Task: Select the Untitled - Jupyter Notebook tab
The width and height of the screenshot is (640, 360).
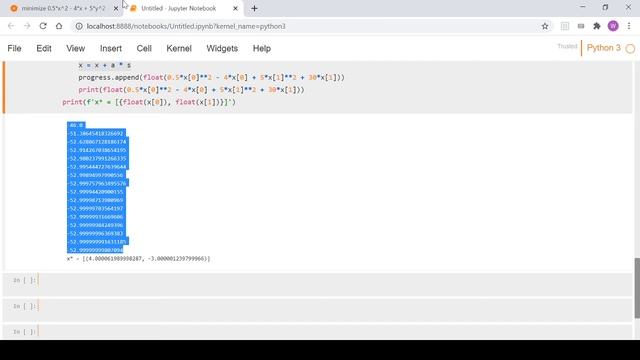Action: pos(178,8)
